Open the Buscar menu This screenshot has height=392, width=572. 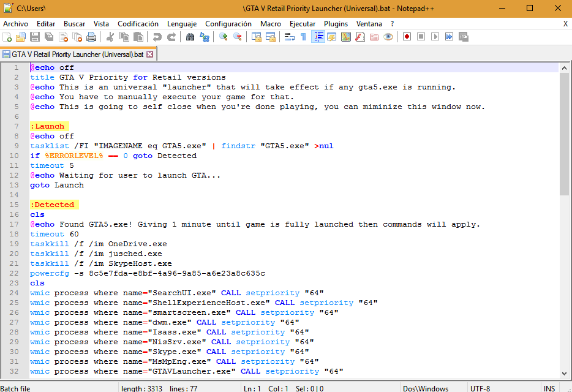tap(75, 24)
